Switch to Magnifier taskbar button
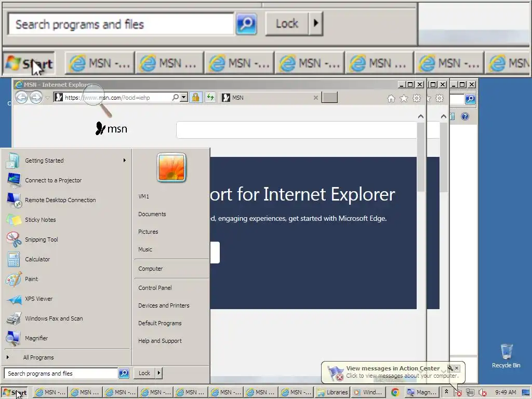Screen dimensions: 532x399 click(422, 393)
